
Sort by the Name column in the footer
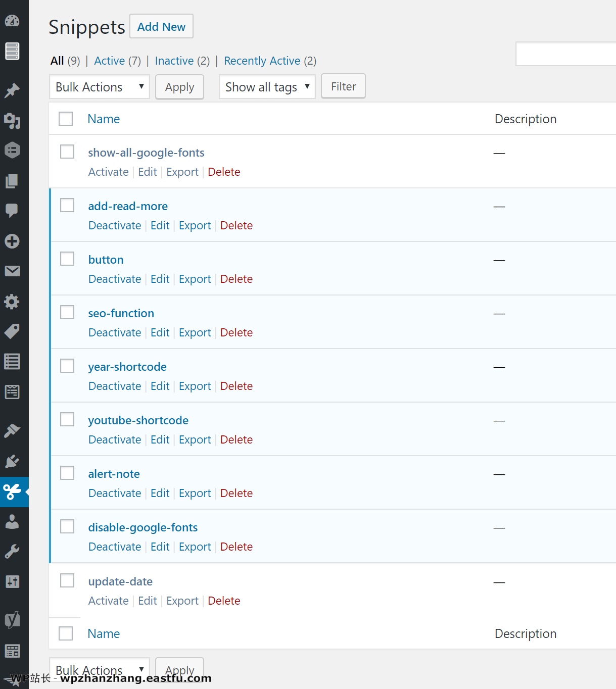point(104,633)
